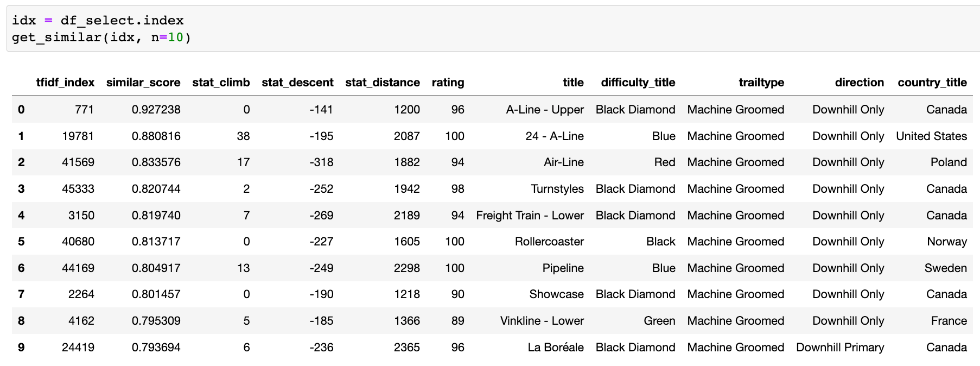This screenshot has width=980, height=366.
Task: Click the code cell input area
Action: coord(488,29)
